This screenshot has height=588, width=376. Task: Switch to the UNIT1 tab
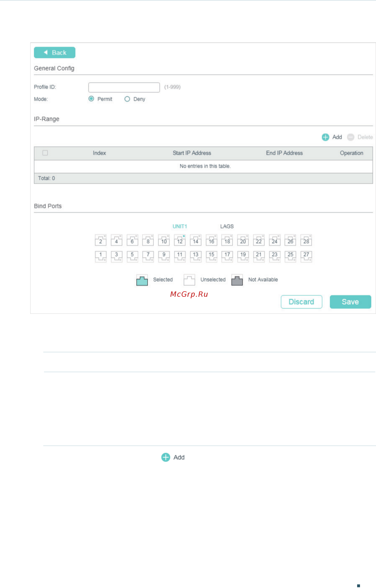(180, 226)
